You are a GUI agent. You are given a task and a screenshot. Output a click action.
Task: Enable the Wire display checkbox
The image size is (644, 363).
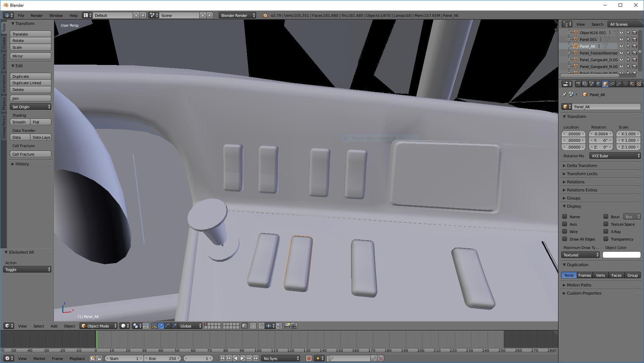click(x=565, y=232)
